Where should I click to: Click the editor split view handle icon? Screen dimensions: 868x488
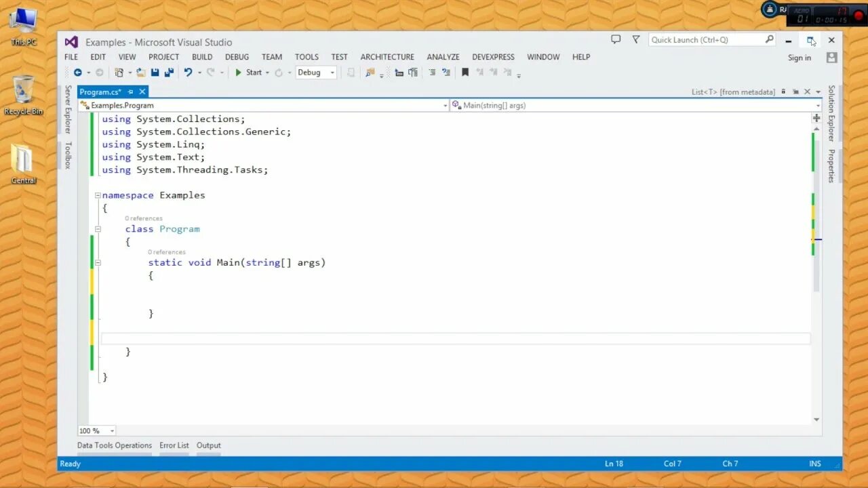click(x=816, y=118)
